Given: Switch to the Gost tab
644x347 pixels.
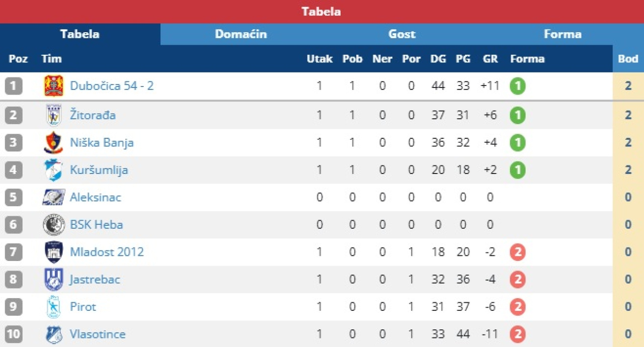Looking at the screenshot, I should 402,34.
